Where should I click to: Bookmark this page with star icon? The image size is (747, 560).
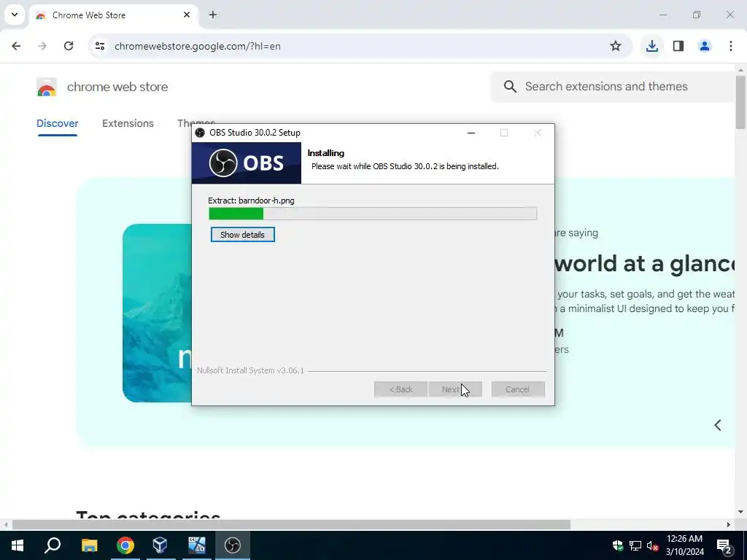point(616,46)
